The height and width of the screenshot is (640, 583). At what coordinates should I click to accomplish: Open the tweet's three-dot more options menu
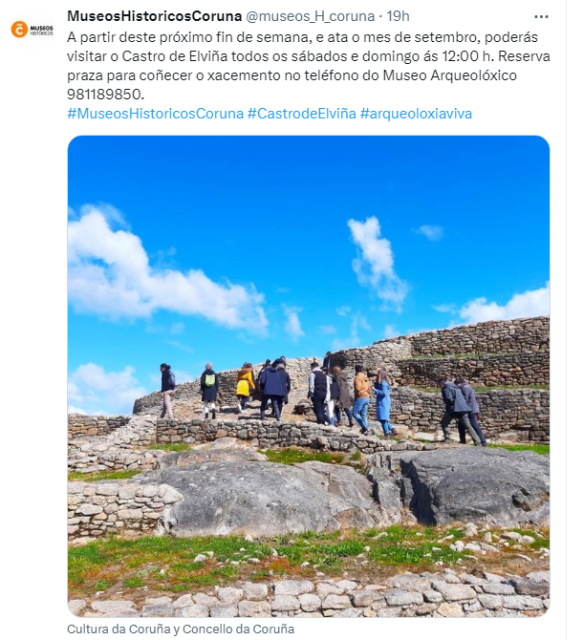tap(541, 17)
